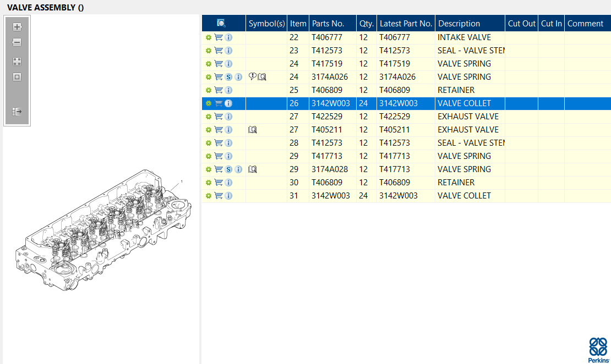Add INTAKE VALVE T406777 to cart
The image size is (611, 364).
[219, 37]
